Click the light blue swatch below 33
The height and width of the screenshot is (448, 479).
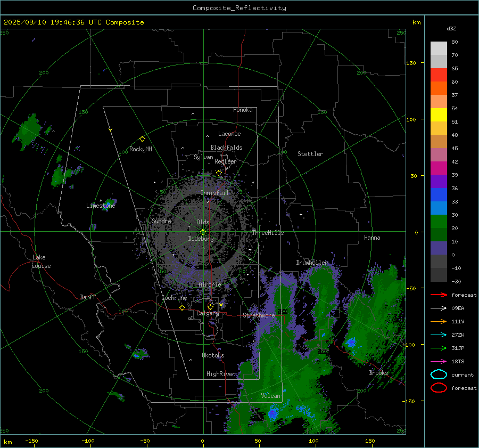coord(439,208)
